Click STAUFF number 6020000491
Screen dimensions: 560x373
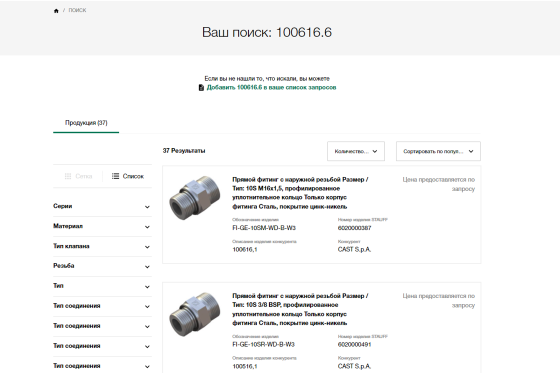point(355,345)
